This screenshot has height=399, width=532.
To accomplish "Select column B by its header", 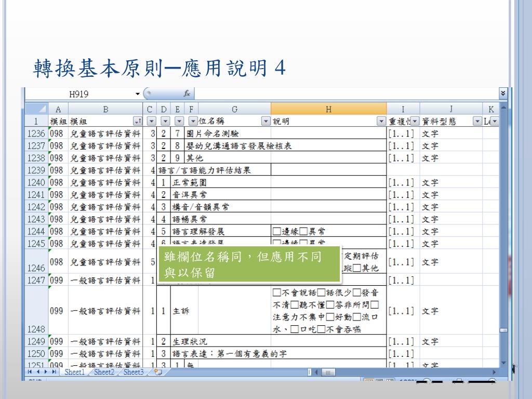I will 105,109.
